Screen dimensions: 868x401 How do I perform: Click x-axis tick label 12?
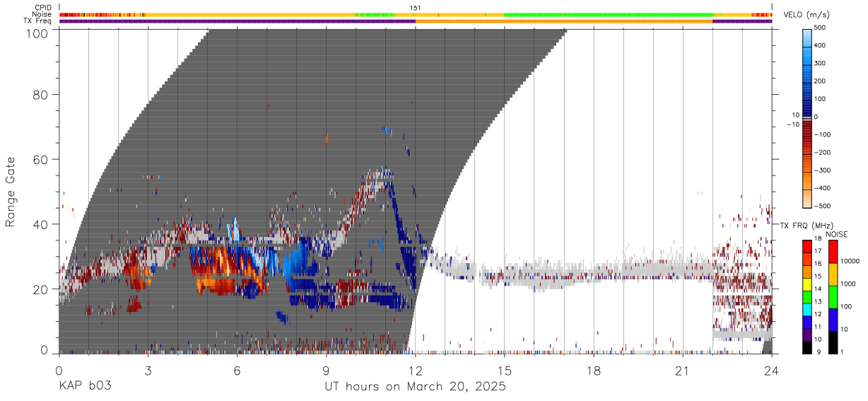[416, 370]
